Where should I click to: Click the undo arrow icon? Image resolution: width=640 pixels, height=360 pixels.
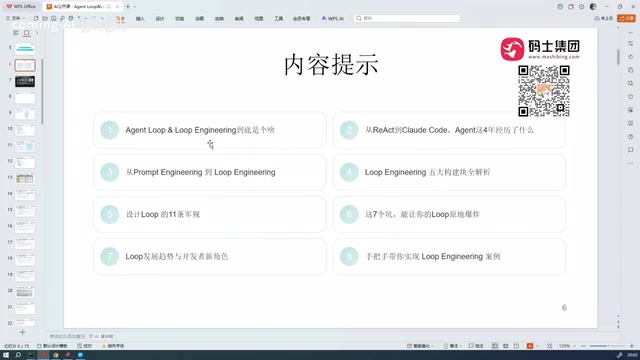tap(80, 18)
